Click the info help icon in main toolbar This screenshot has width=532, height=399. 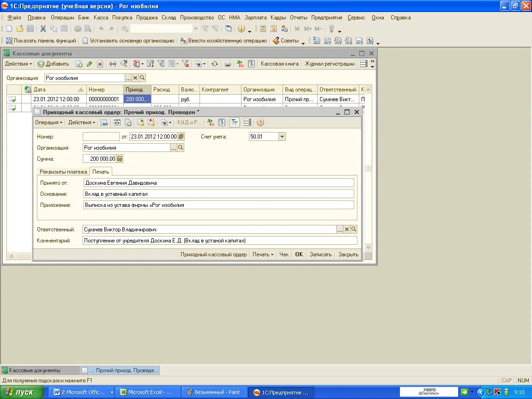click(241, 29)
